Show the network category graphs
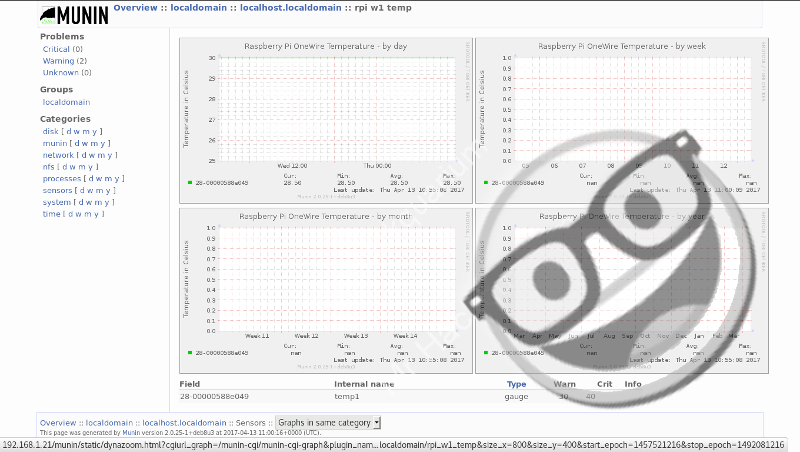The height and width of the screenshot is (452, 800). pos(59,155)
